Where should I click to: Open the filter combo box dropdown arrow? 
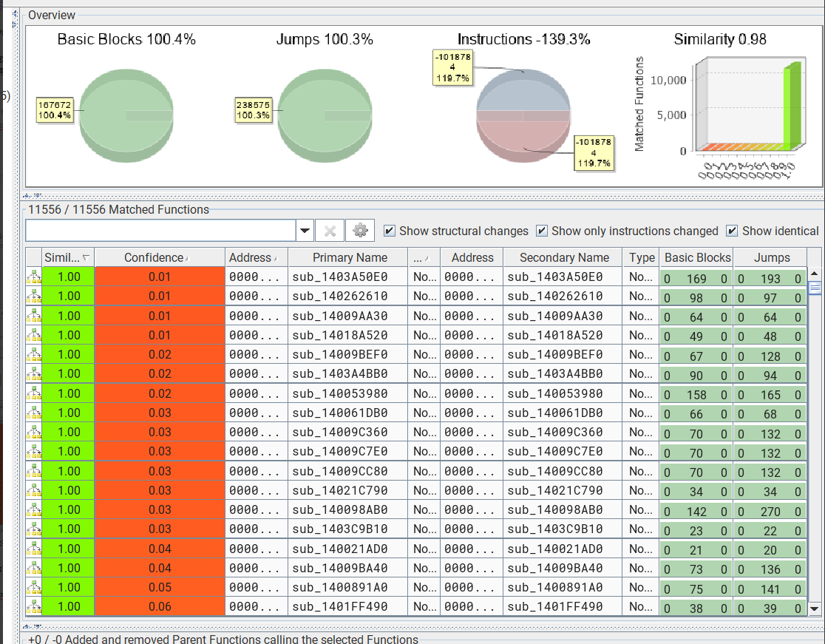tap(305, 231)
